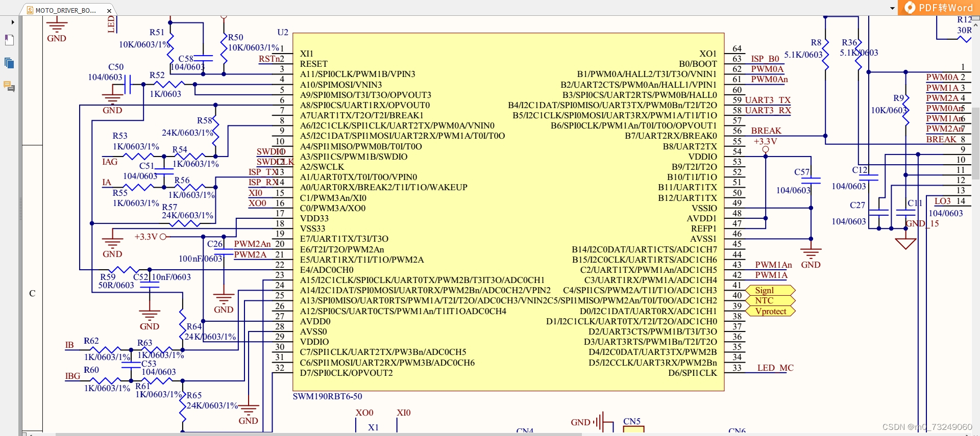The image size is (980, 436).
Task: Expand the left navigation panel arrow
Action: coord(13,22)
